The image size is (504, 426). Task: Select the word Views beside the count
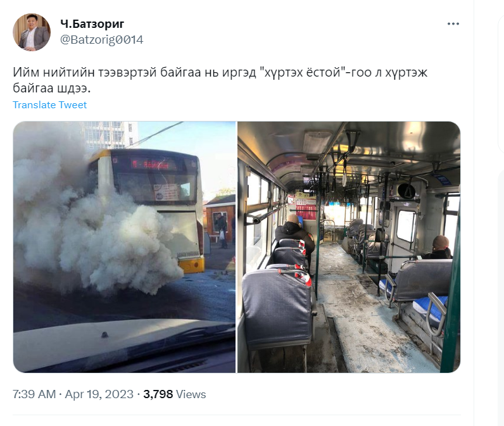point(191,394)
